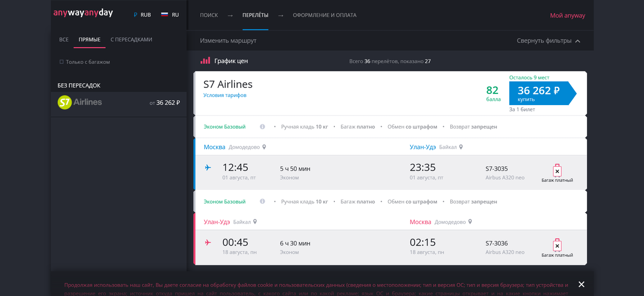
Task: Click the blue outbound airplane icon
Action: click(x=208, y=168)
